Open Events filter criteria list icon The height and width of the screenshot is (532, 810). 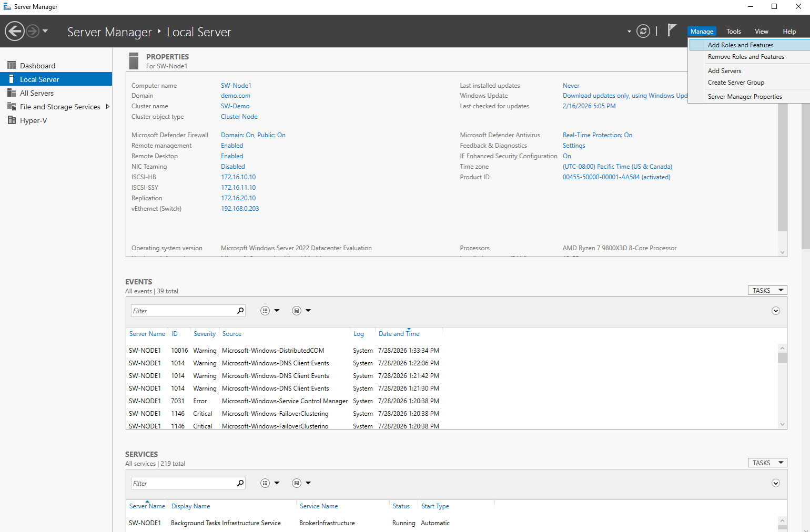pyautogui.click(x=265, y=311)
